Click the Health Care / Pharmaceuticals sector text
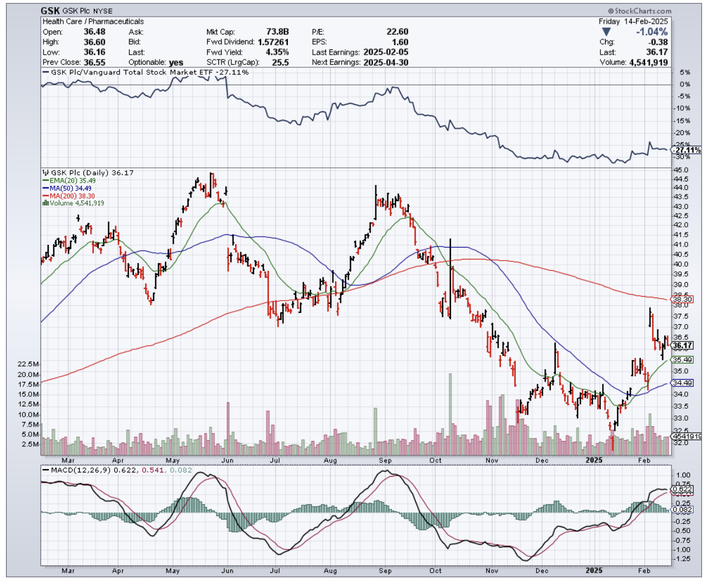708x588 pixels. click(93, 21)
